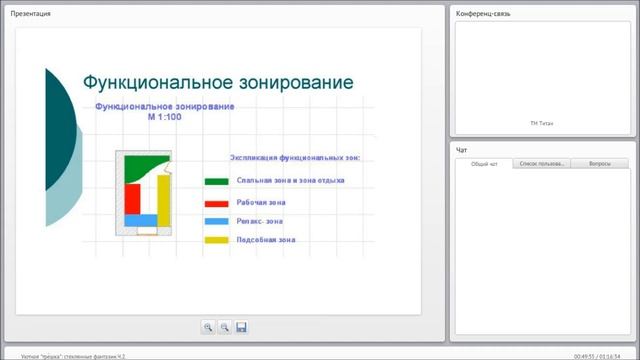Click the blue legend color swatch
The image size is (640, 360).
(216, 221)
